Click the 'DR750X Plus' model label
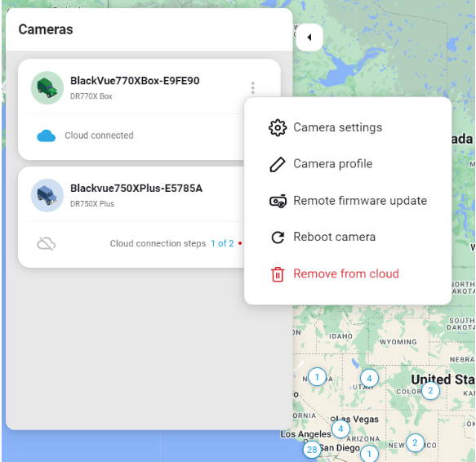This screenshot has width=476, height=462. (92, 204)
